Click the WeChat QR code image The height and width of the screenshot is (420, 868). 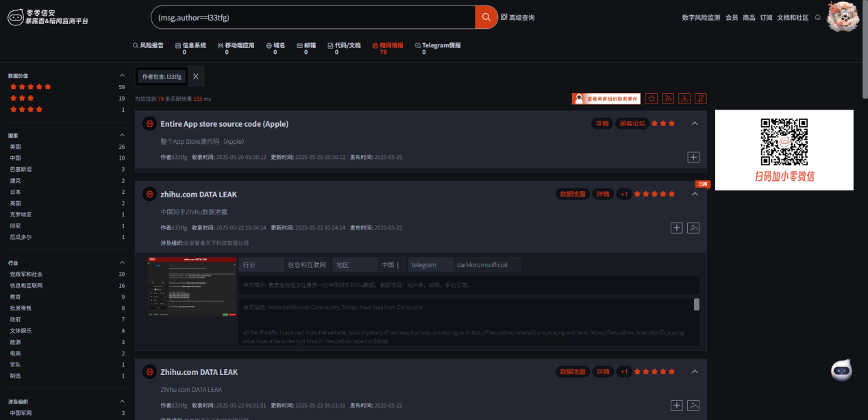point(784,142)
